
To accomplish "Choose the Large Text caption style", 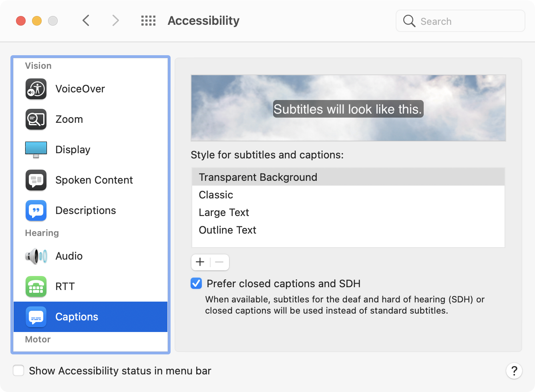I will pyautogui.click(x=224, y=212).
